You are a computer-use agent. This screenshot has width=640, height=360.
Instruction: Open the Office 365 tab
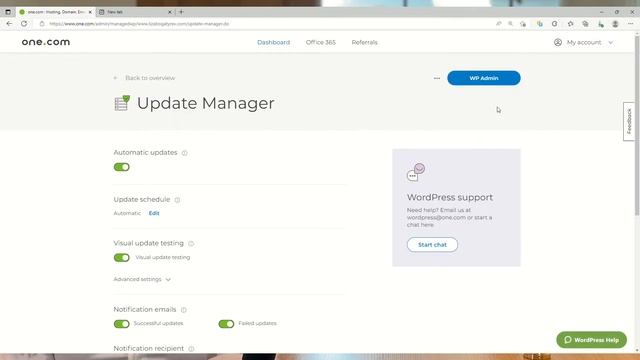click(321, 42)
